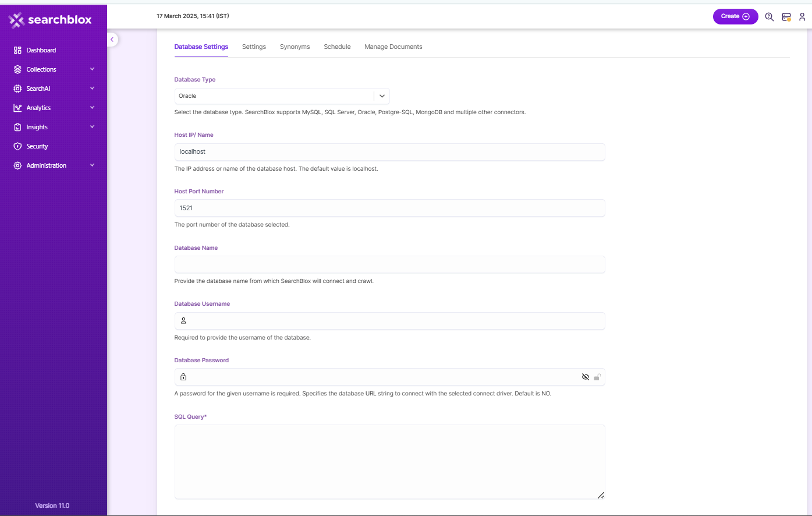The height and width of the screenshot is (516, 812).
Task: Open the Synonyms tab
Action: [295, 47]
